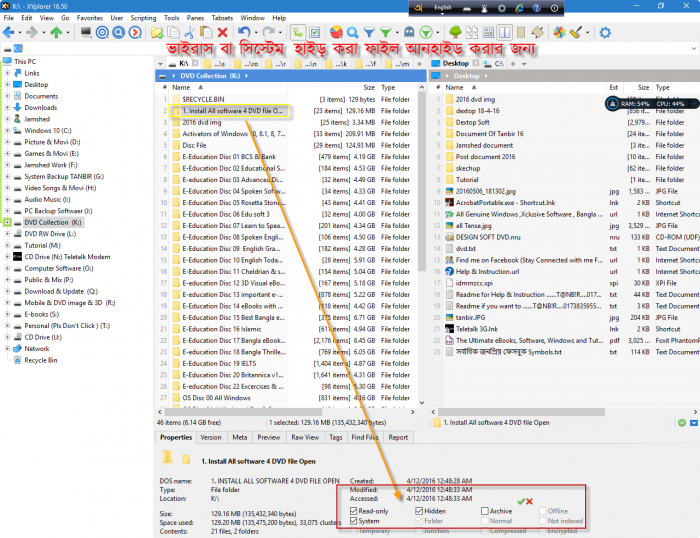Viewport: 700px width, 538px height.
Task: Open the Back button history dropdown arrow
Action: pyautogui.click(x=20, y=33)
